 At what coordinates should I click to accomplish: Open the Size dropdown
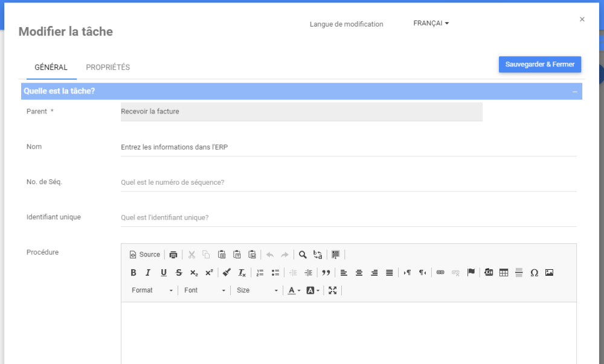(x=257, y=290)
